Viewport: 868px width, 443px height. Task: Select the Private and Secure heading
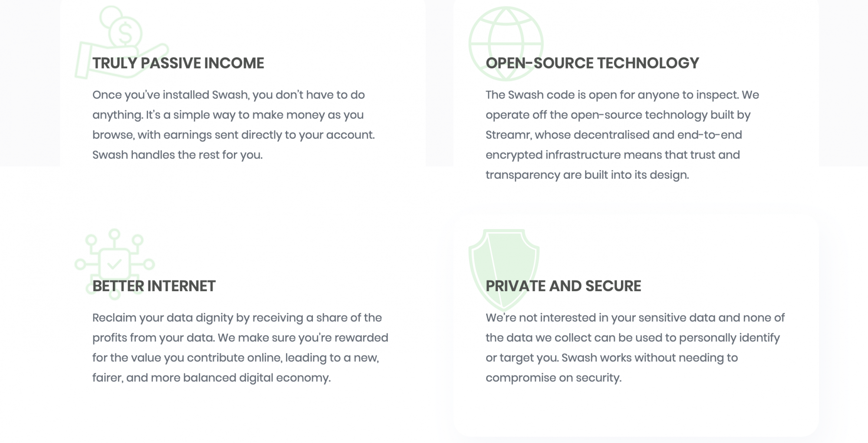[563, 286]
